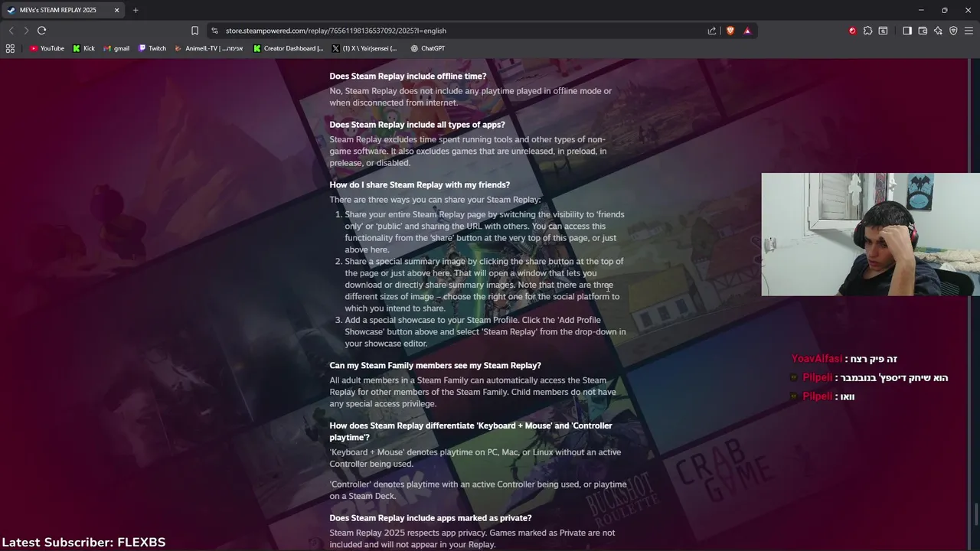Open the AnimeIL-TV bookmark
Image resolution: width=980 pixels, height=551 pixels.
(x=209, y=48)
